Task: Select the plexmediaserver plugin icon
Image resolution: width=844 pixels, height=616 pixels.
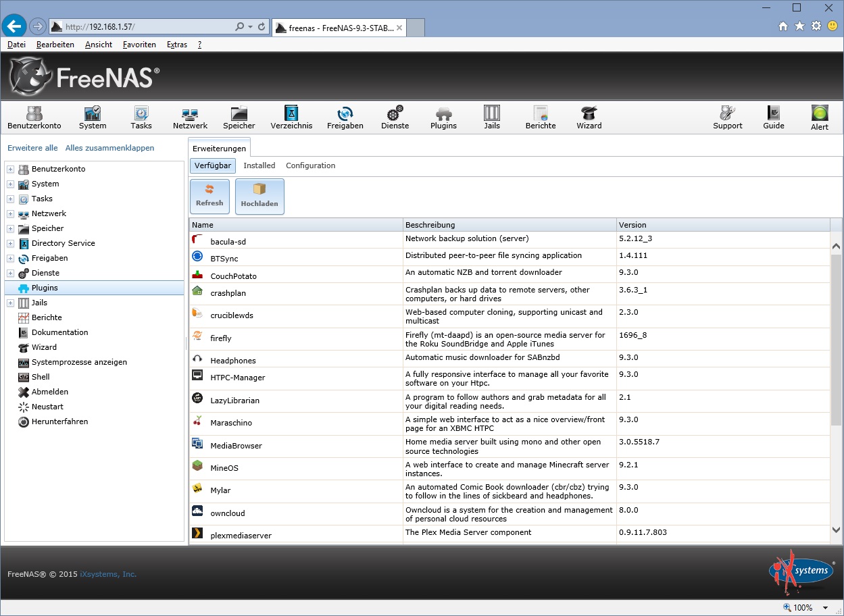Action: tap(197, 533)
